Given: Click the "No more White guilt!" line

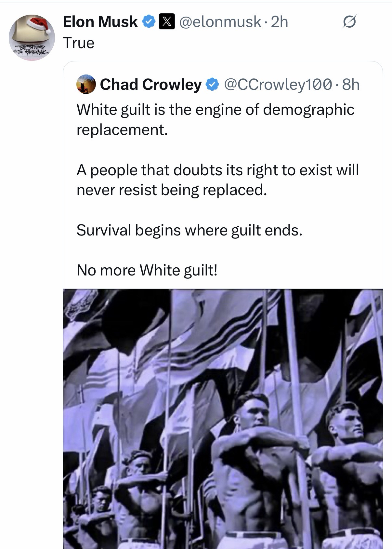Looking at the screenshot, I should (147, 270).
